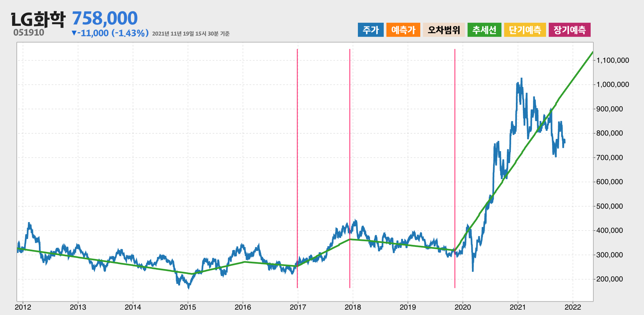Click the green trend line's upper end

592,53
